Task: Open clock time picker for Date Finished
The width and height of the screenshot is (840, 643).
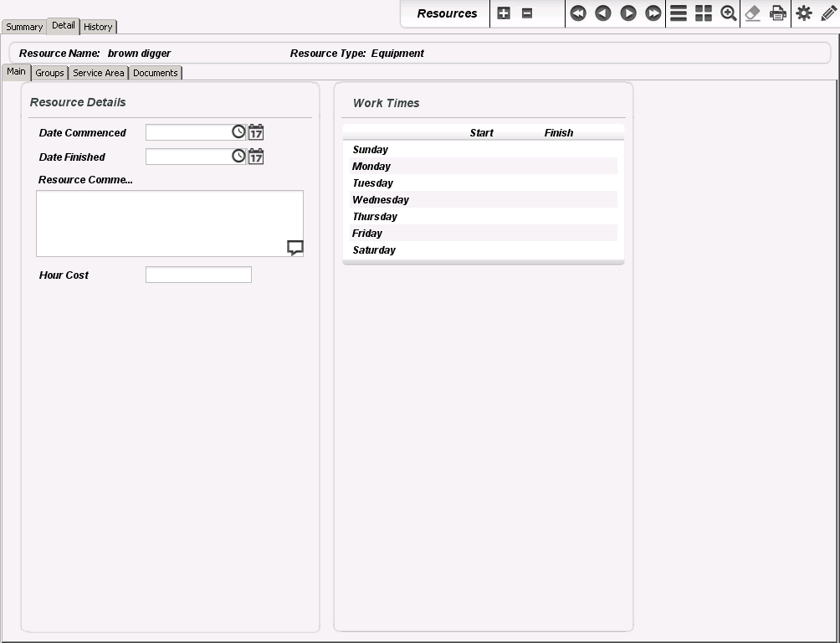Action: tap(238, 157)
